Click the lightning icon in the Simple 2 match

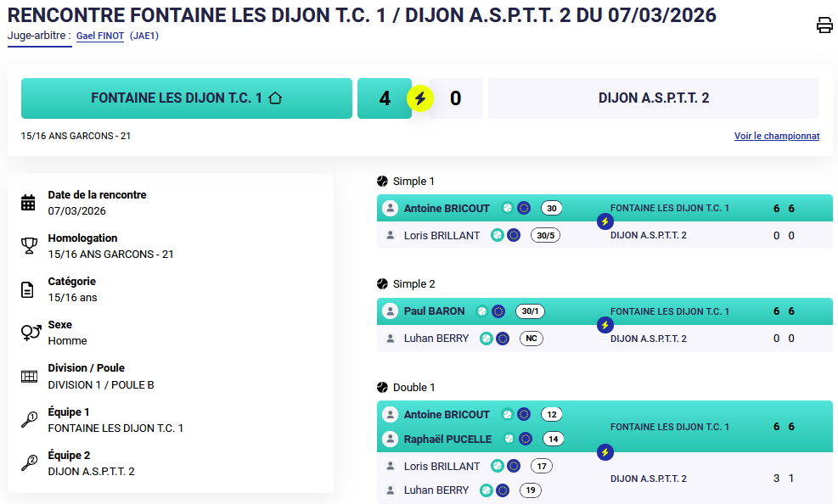point(605,325)
